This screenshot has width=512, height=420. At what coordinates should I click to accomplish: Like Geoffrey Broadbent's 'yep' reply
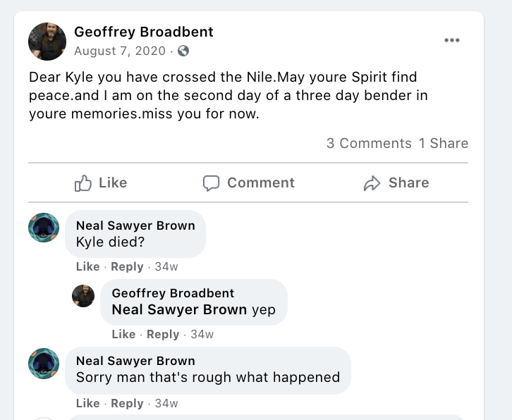123,334
